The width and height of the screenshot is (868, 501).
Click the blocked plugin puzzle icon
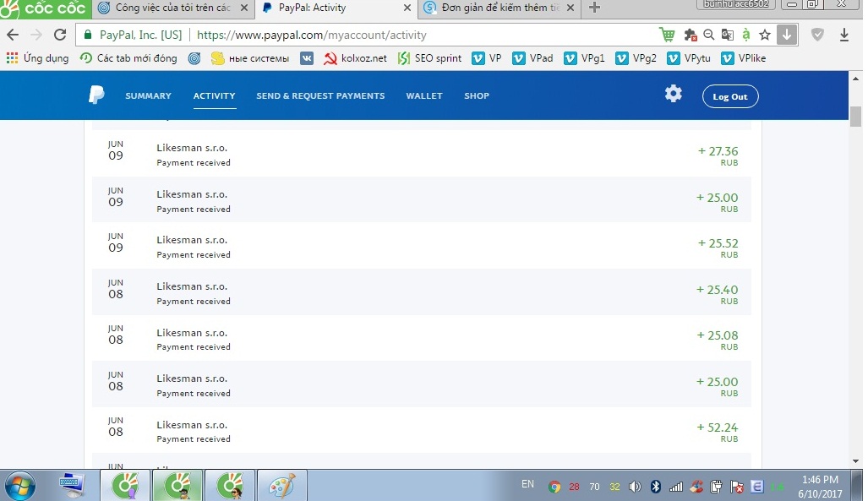[x=691, y=35]
